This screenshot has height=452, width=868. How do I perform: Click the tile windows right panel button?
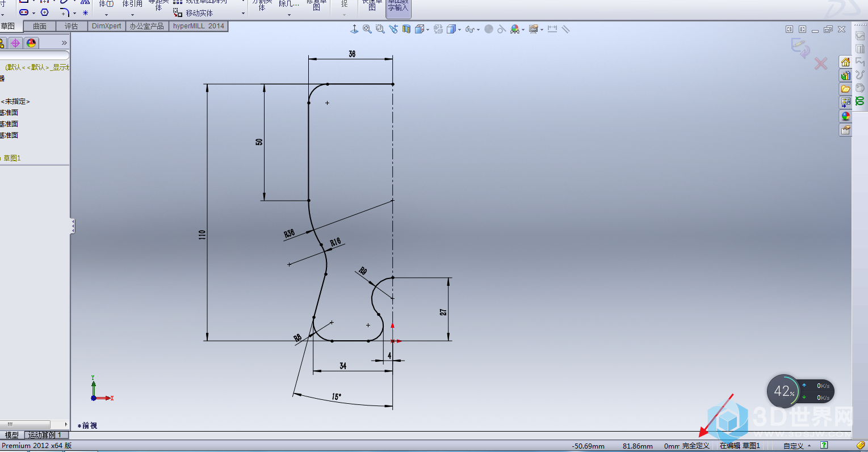[x=802, y=29]
